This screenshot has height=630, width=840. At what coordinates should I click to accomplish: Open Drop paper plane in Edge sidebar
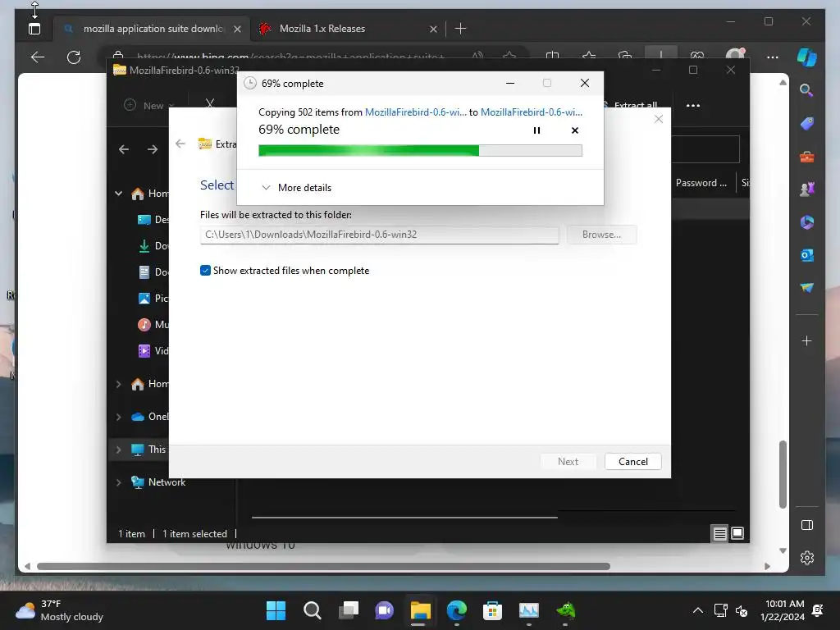(807, 288)
